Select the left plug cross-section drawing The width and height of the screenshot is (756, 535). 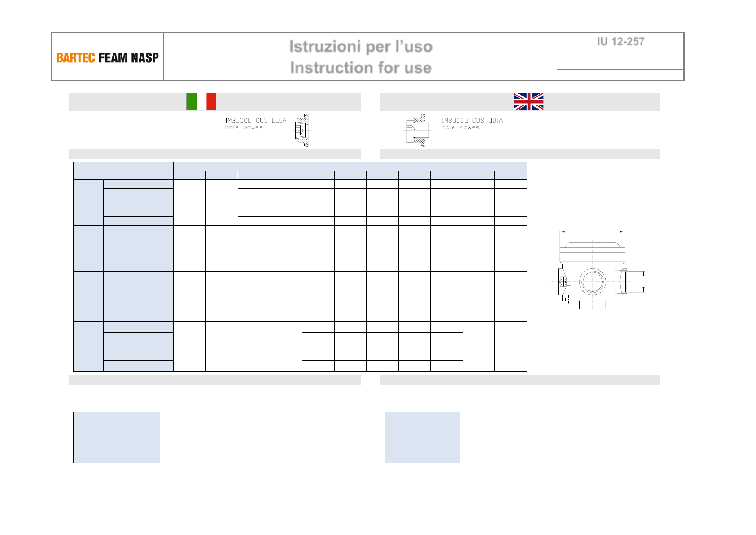(302, 131)
